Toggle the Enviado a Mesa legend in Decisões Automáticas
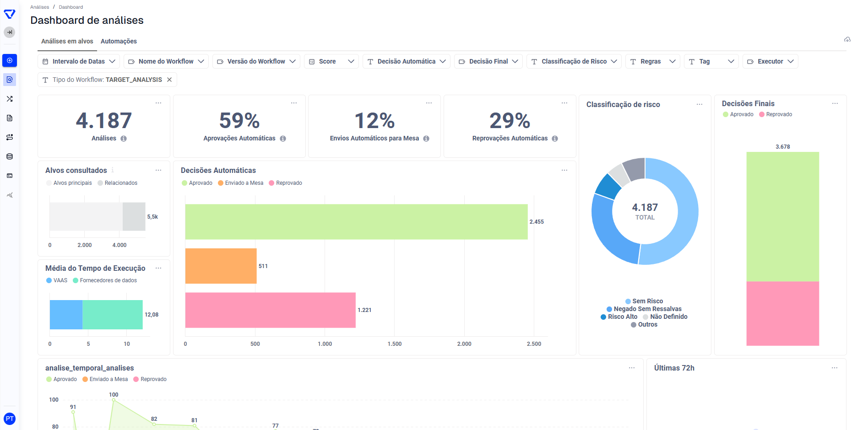Screen dimensions: 868x430 point(241,183)
